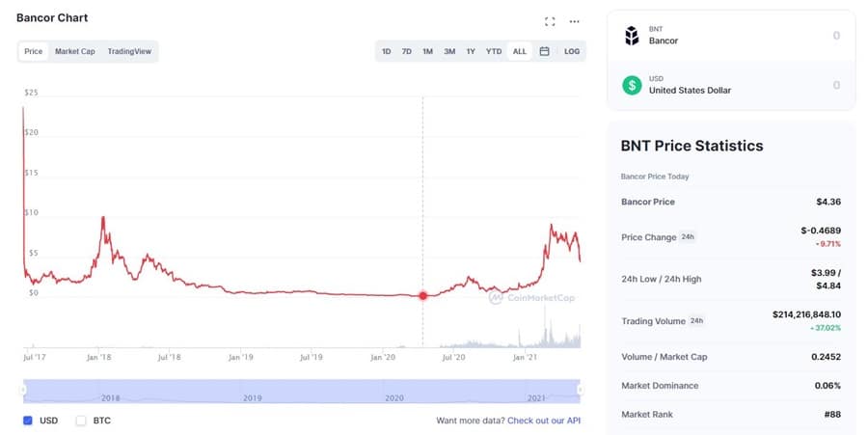Screen dimensions: 868x435
Task: Select the YTD time range
Action: pyautogui.click(x=493, y=51)
